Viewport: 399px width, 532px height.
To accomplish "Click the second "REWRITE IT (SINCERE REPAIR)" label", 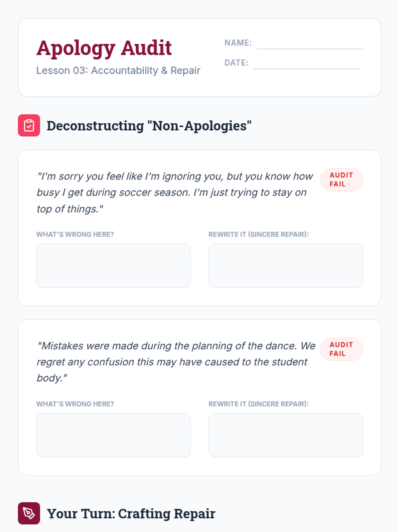I will [x=258, y=404].
